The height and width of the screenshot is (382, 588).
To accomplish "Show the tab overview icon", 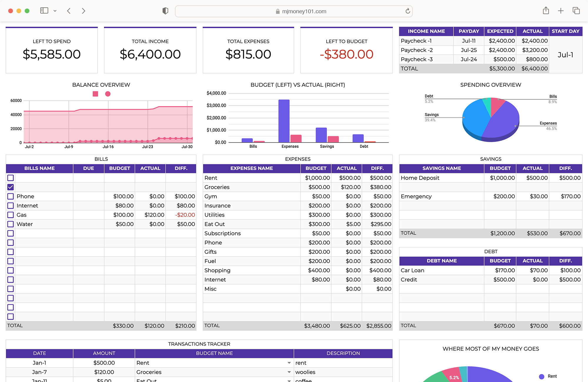I will [x=576, y=11].
